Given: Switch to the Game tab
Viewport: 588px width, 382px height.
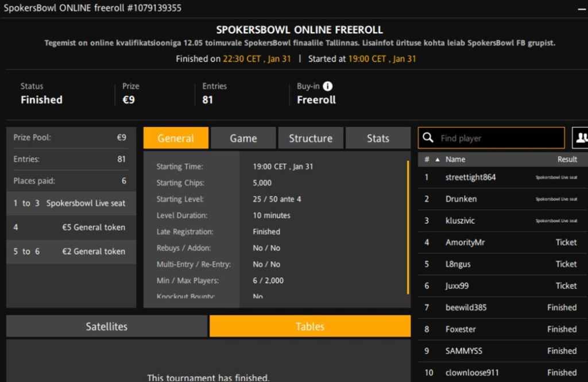Looking at the screenshot, I should pos(243,138).
